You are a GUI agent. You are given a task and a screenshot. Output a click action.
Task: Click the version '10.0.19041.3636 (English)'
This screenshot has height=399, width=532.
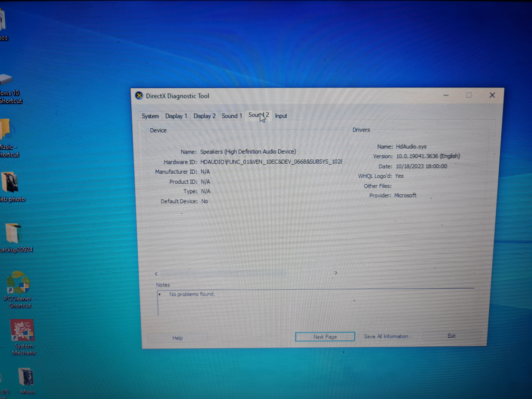click(428, 156)
